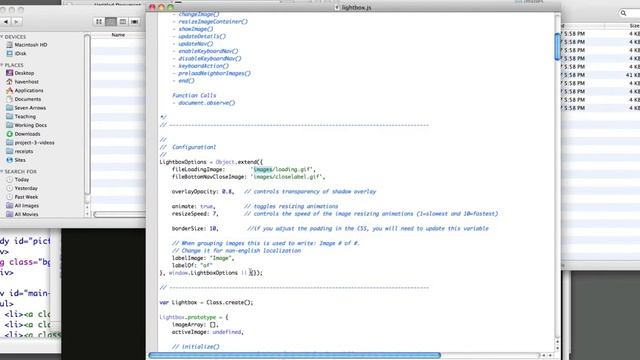Collapse the DEVICES sidebar section

2,37
